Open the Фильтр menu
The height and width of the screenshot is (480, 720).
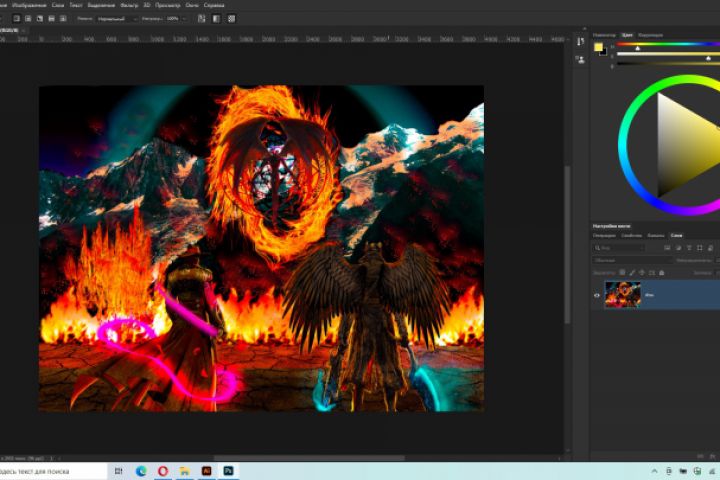[129, 5]
